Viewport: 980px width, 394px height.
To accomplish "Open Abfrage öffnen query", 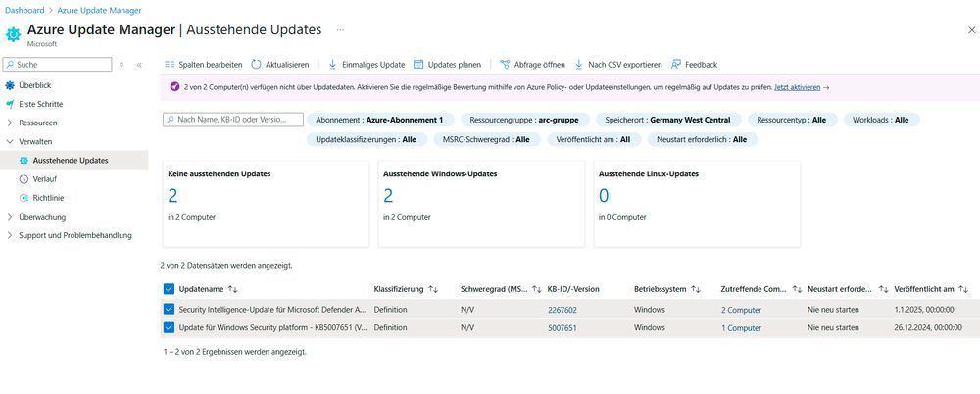I will pos(532,65).
